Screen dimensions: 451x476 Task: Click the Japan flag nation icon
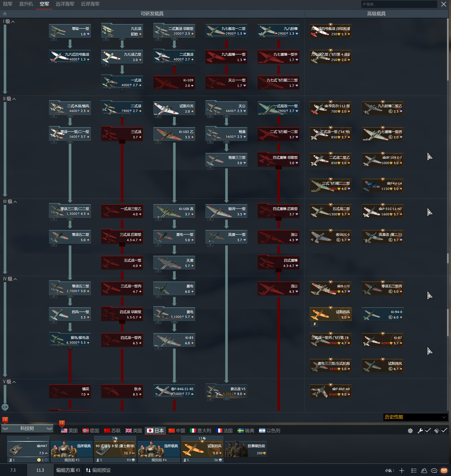150,430
